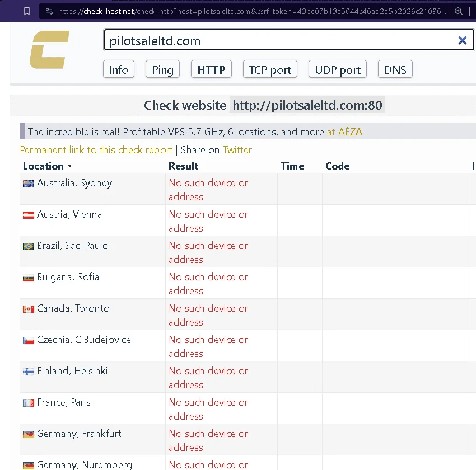Share the report on Twitter link

click(x=237, y=150)
